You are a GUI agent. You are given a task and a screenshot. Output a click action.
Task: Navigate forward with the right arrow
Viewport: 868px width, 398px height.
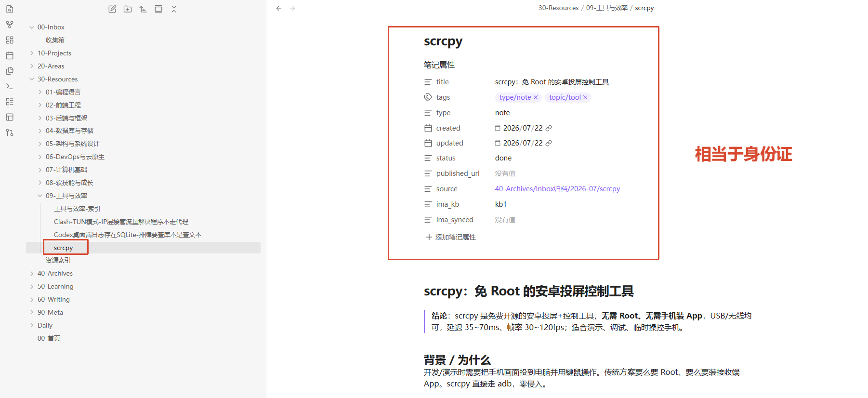coord(292,8)
